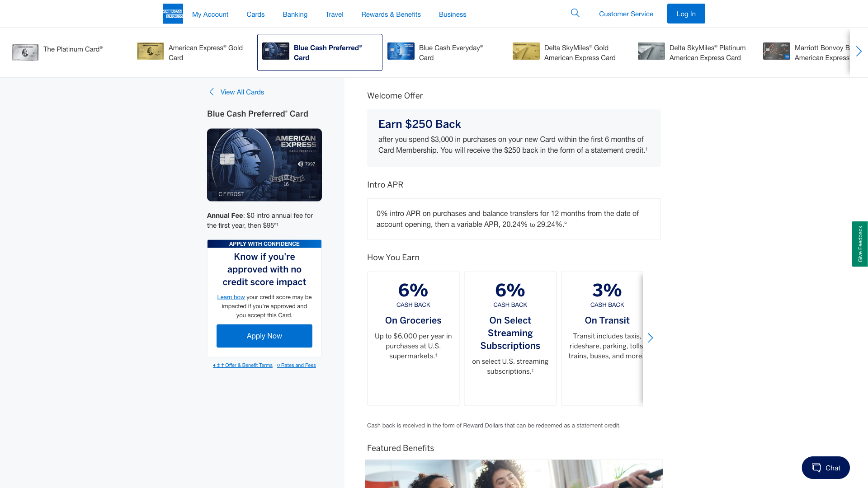Click the Log In button
Screen dimensions: 868x488
[686, 14]
